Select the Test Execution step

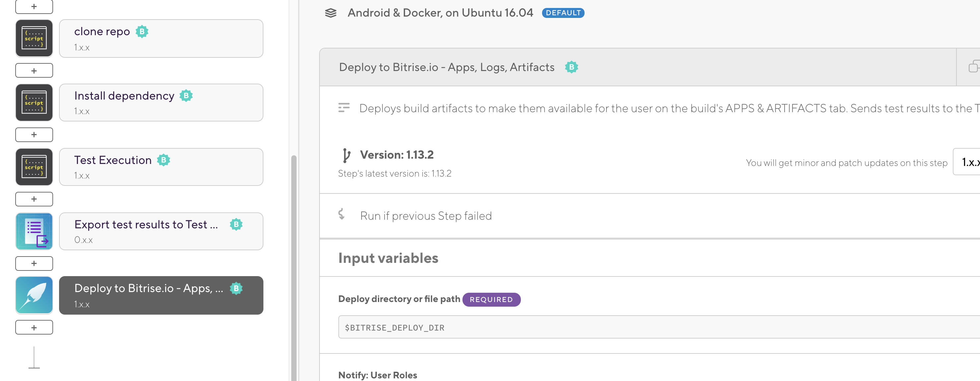tap(161, 167)
